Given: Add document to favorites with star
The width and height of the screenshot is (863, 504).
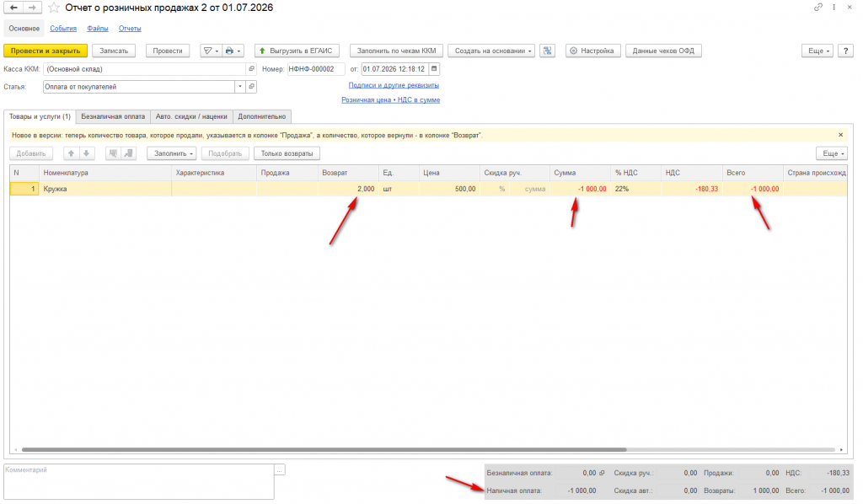Looking at the screenshot, I should (x=53, y=8).
